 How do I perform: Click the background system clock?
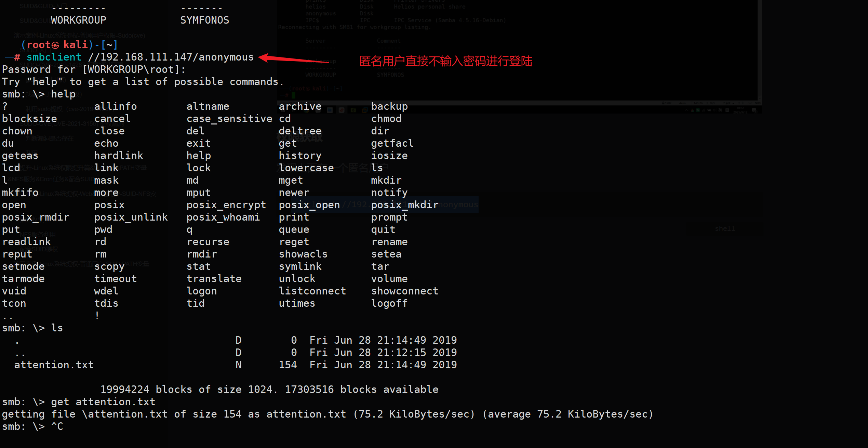pyautogui.click(x=740, y=110)
